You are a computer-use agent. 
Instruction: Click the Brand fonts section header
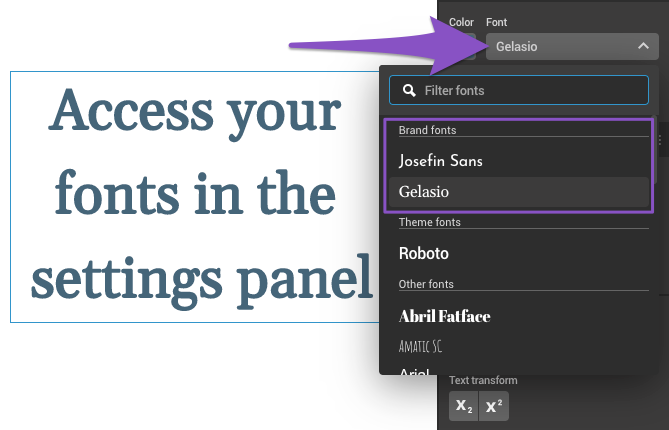(427, 130)
